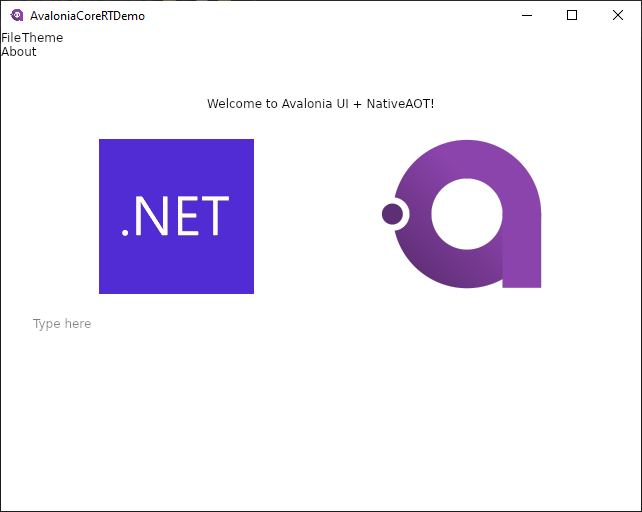Viewport: 642px width, 512px height.
Task: Open the File menu
Action: tap(11, 38)
